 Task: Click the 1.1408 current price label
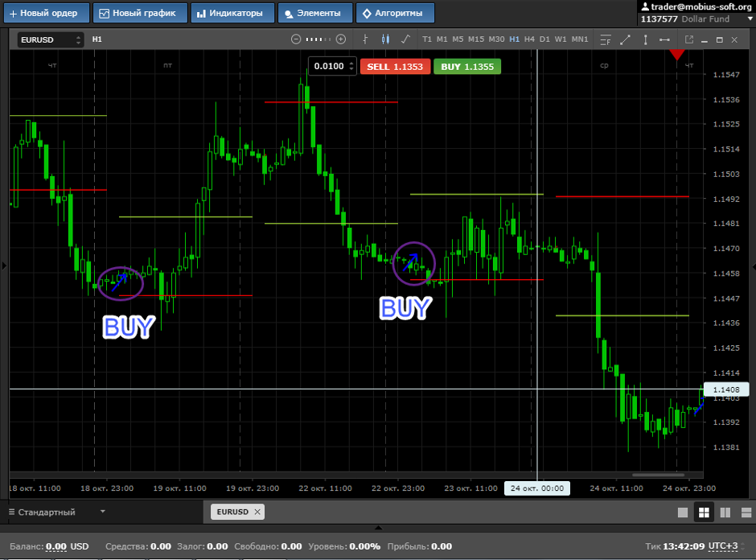coord(726,389)
